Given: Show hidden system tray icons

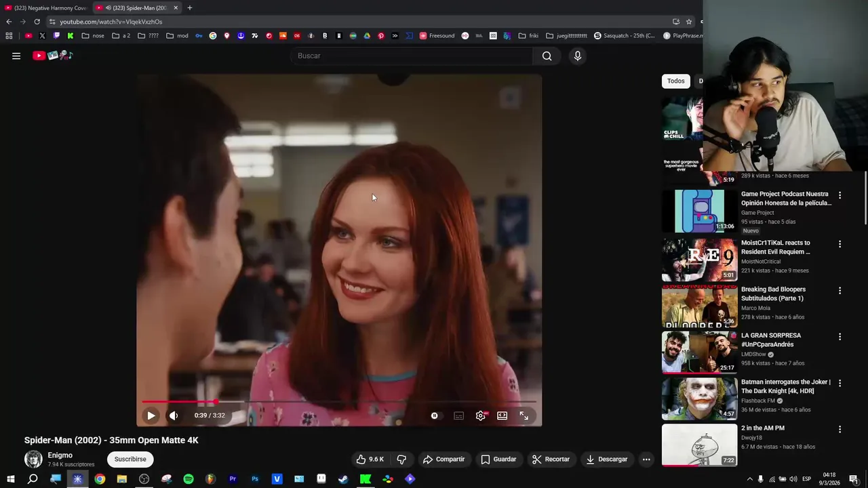Looking at the screenshot, I should tap(749, 479).
